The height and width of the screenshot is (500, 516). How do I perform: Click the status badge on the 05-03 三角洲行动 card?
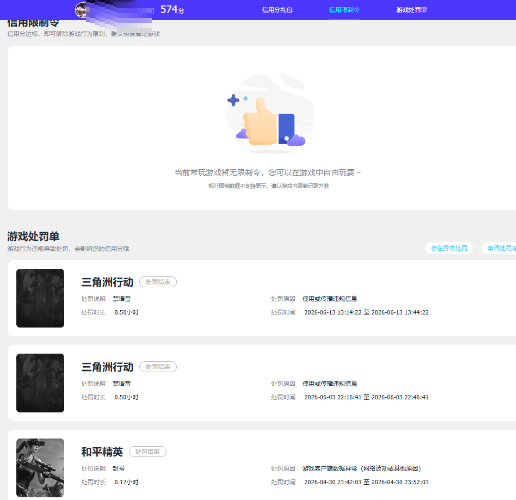pos(158,367)
